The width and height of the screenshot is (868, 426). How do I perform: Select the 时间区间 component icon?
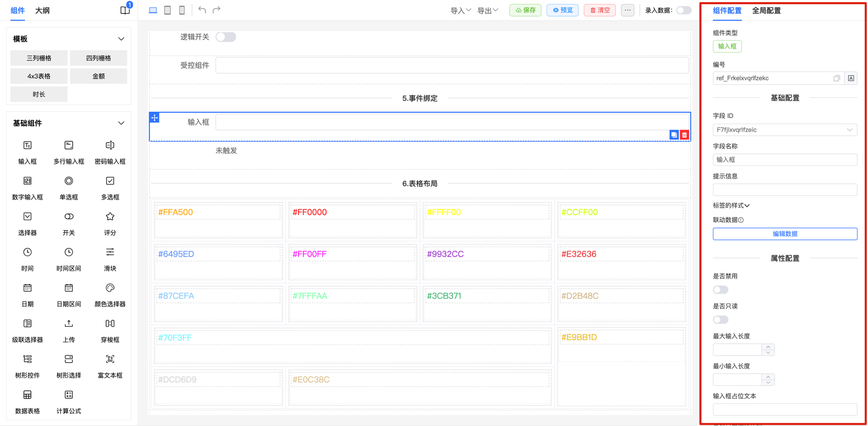pos(69,252)
